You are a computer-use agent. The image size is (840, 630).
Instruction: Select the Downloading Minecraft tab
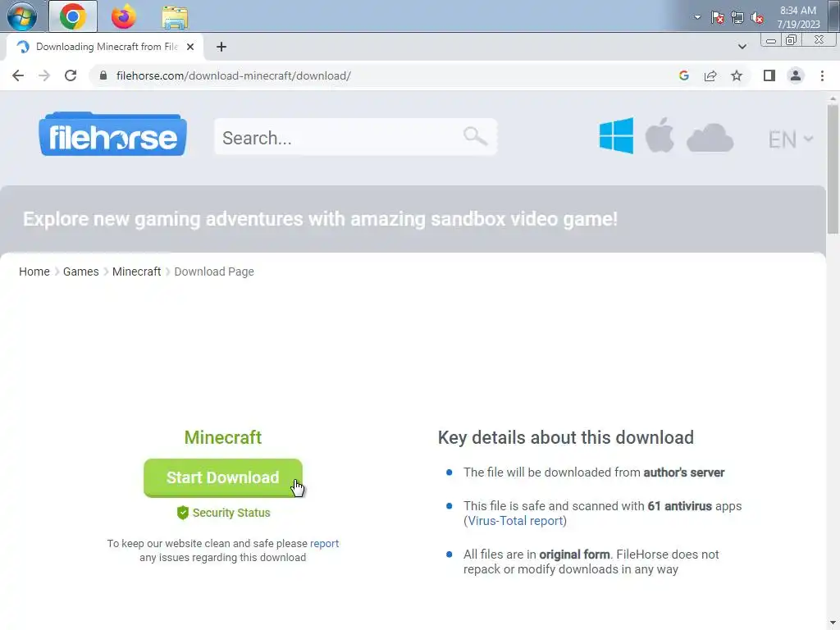[x=104, y=47]
